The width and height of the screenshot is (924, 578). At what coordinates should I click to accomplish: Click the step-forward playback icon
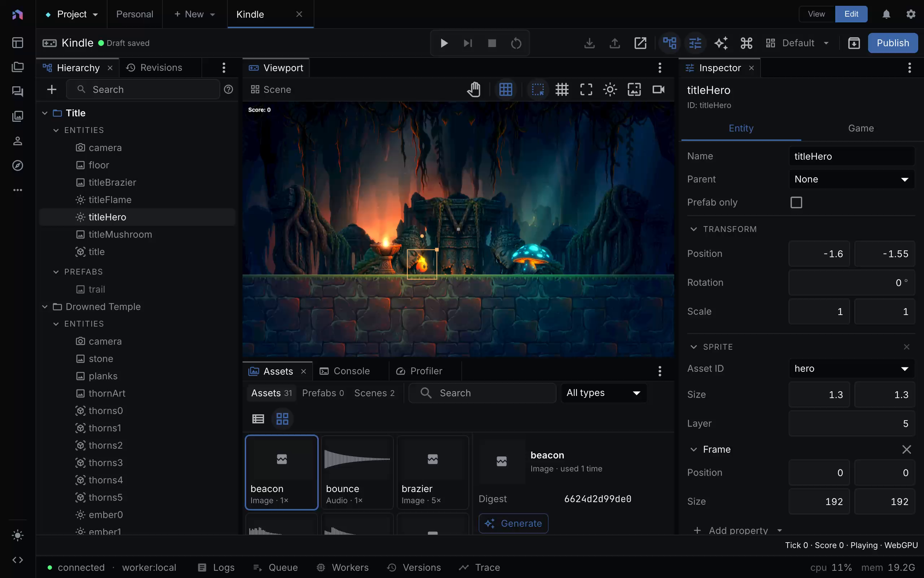[468, 43]
